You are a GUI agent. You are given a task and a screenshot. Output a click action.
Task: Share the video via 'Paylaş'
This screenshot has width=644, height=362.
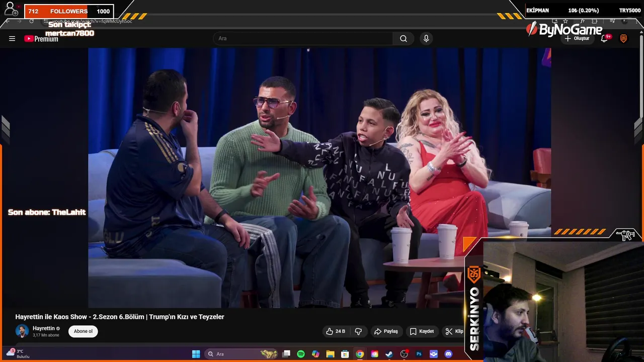pos(386,331)
